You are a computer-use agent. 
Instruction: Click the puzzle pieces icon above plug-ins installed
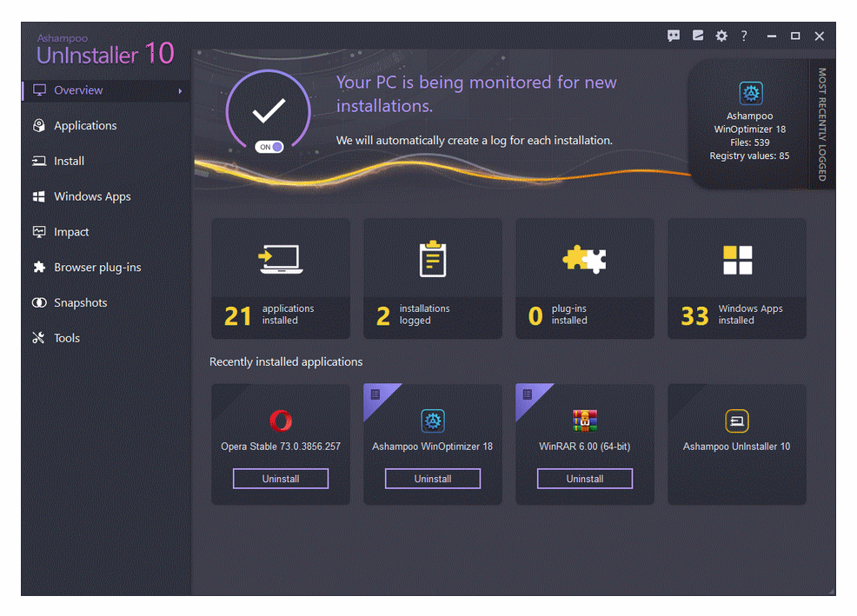pyautogui.click(x=585, y=259)
